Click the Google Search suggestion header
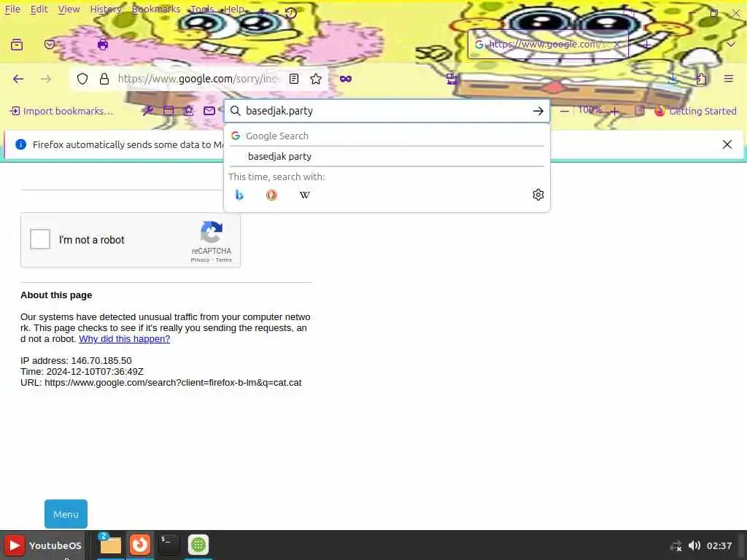Screen dimensions: 747x560 (x=387, y=136)
